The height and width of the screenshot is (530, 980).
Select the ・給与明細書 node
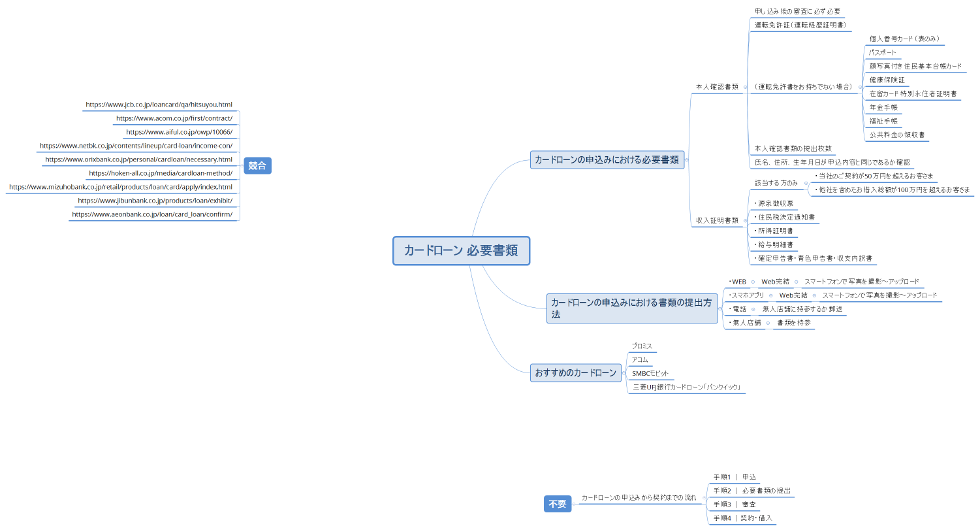[774, 244]
